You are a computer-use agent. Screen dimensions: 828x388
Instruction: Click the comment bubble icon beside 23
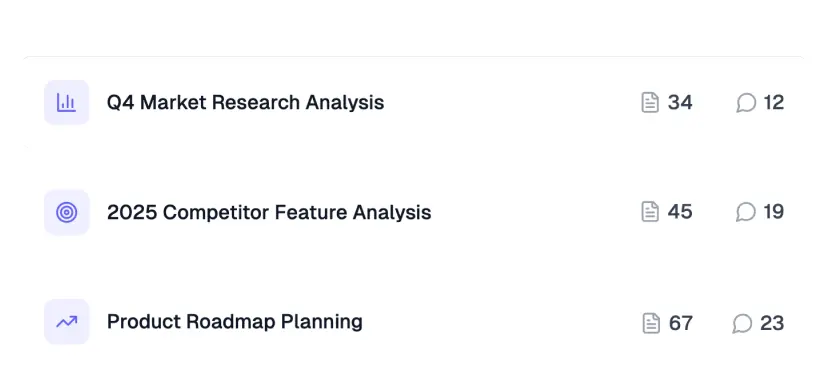pyautogui.click(x=742, y=323)
